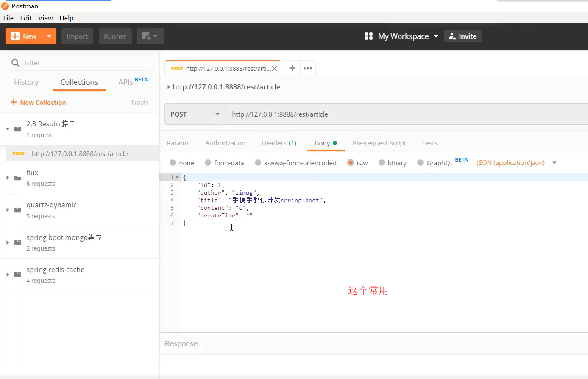
Task: Select the GraphQL body type
Action: 420,163
